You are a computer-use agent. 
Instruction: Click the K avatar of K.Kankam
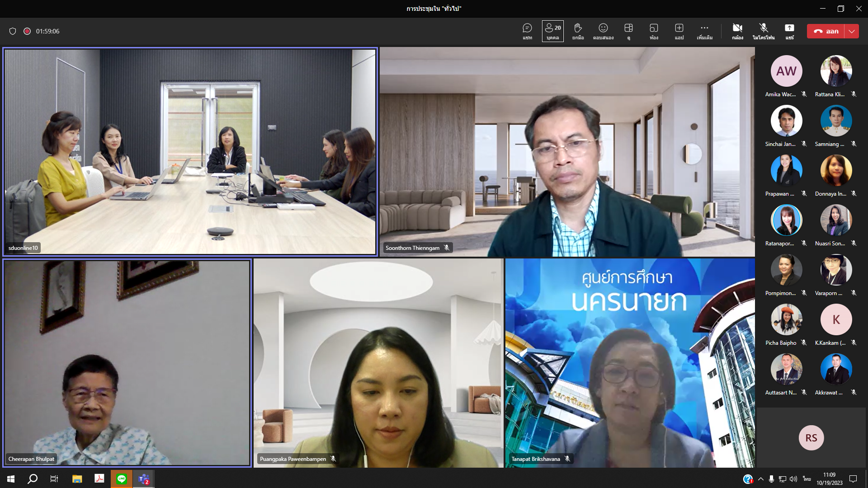[836, 319]
